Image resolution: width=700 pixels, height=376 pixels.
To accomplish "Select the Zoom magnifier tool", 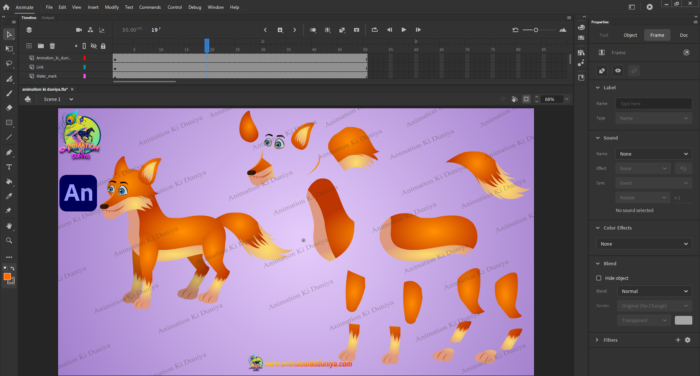I will tap(9, 240).
